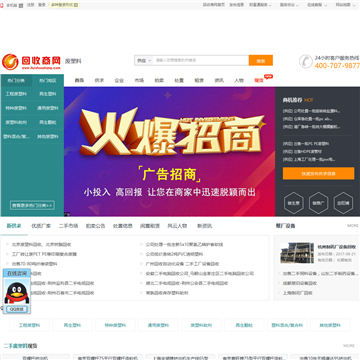Switch to the 处置信息 tab
This screenshot has height=360, width=360.
pyautogui.click(x=123, y=226)
